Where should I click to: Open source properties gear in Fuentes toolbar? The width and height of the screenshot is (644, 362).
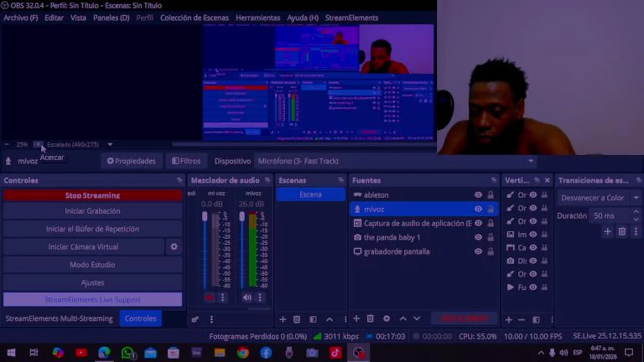tap(386, 319)
